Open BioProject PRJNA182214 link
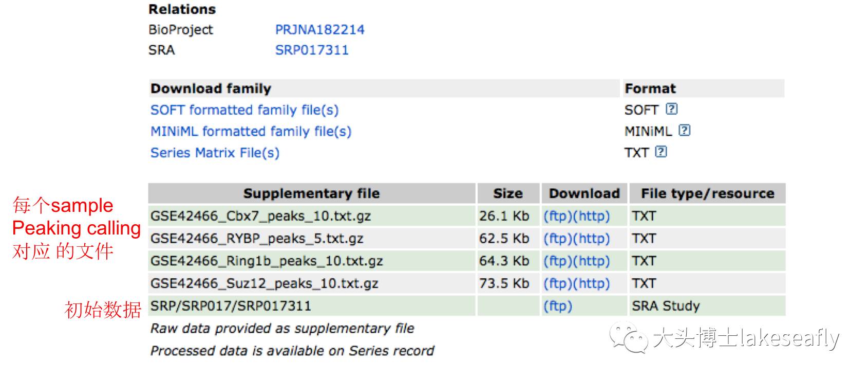The height and width of the screenshot is (379, 868). (319, 30)
